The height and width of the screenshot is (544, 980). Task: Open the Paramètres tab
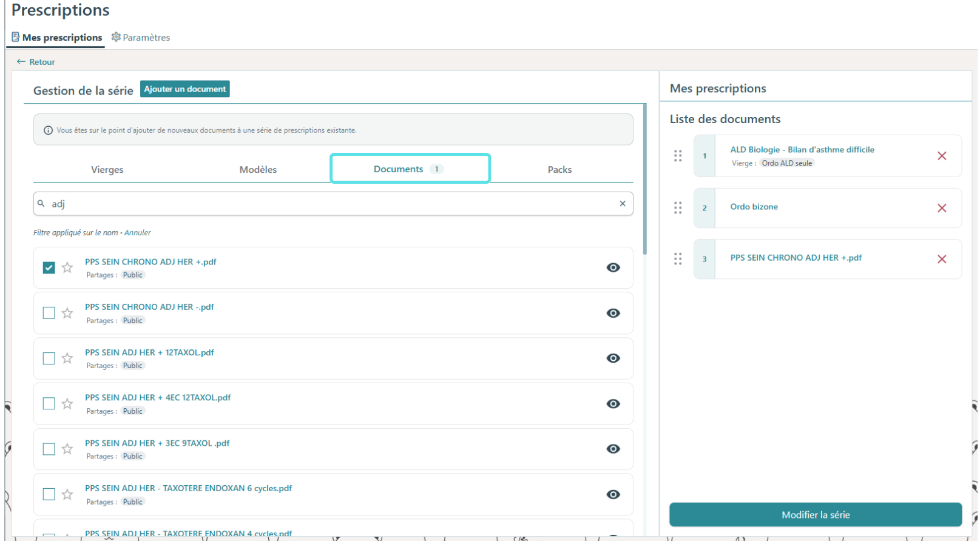click(x=141, y=38)
